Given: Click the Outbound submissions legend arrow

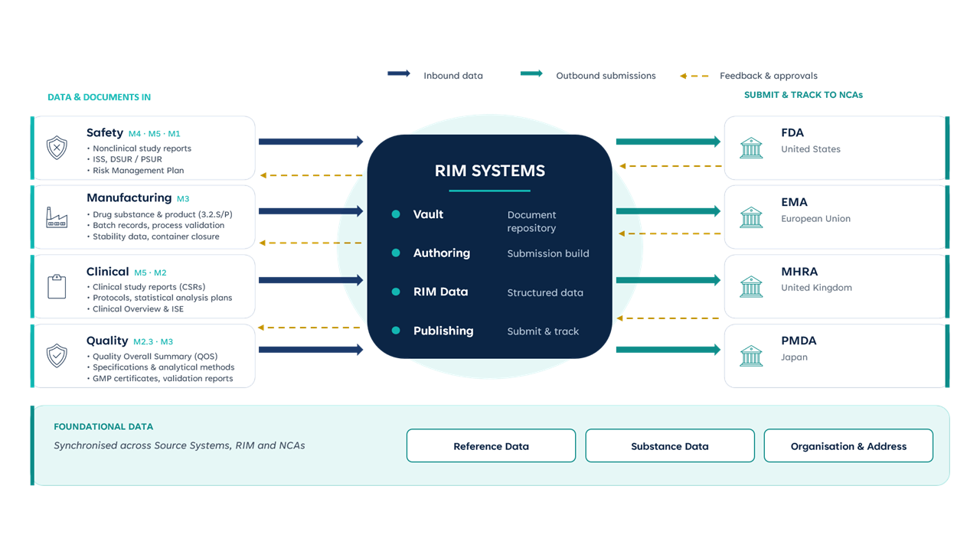Looking at the screenshot, I should coord(531,74).
